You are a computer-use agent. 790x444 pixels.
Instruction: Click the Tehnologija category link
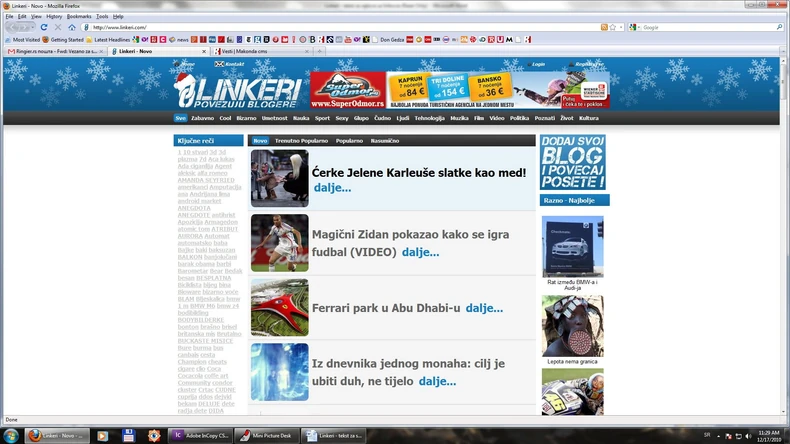(429, 118)
